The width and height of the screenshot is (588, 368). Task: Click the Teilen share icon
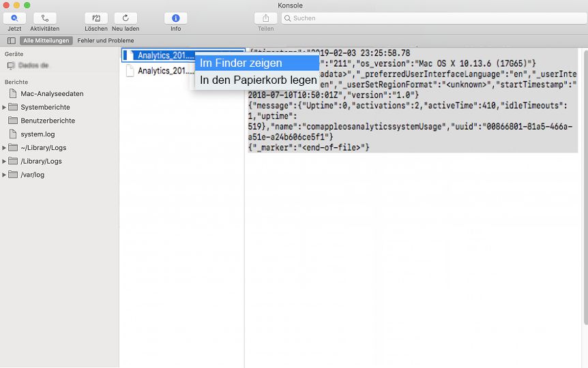[x=265, y=18]
